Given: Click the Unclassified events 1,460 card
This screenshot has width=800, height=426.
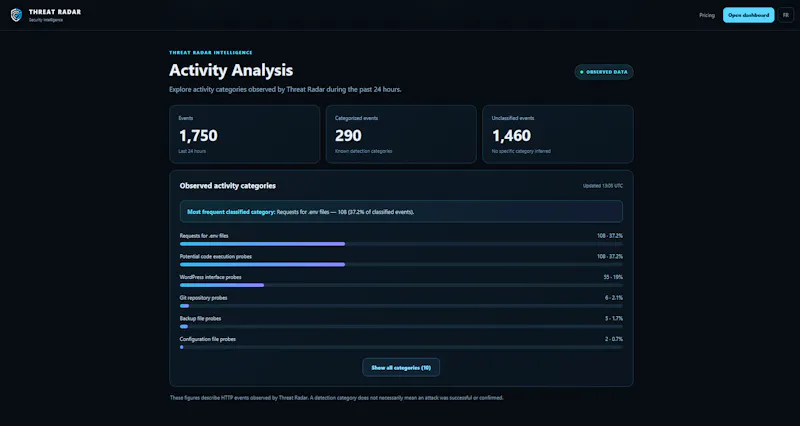Looking at the screenshot, I should tap(558, 134).
